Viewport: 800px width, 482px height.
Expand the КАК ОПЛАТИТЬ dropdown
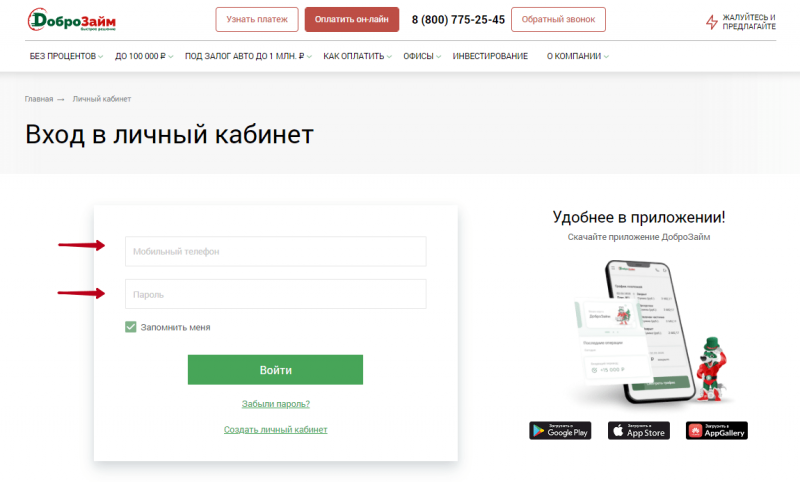point(357,56)
